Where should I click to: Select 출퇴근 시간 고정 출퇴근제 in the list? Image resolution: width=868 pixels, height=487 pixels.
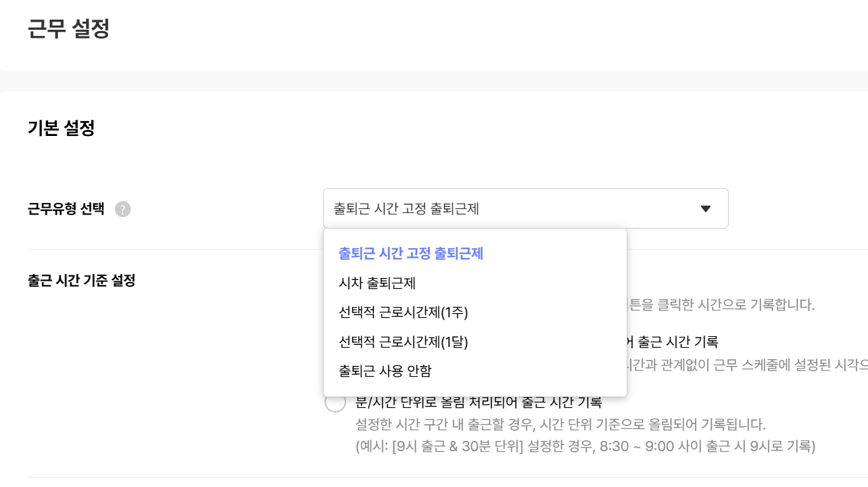[x=411, y=254]
